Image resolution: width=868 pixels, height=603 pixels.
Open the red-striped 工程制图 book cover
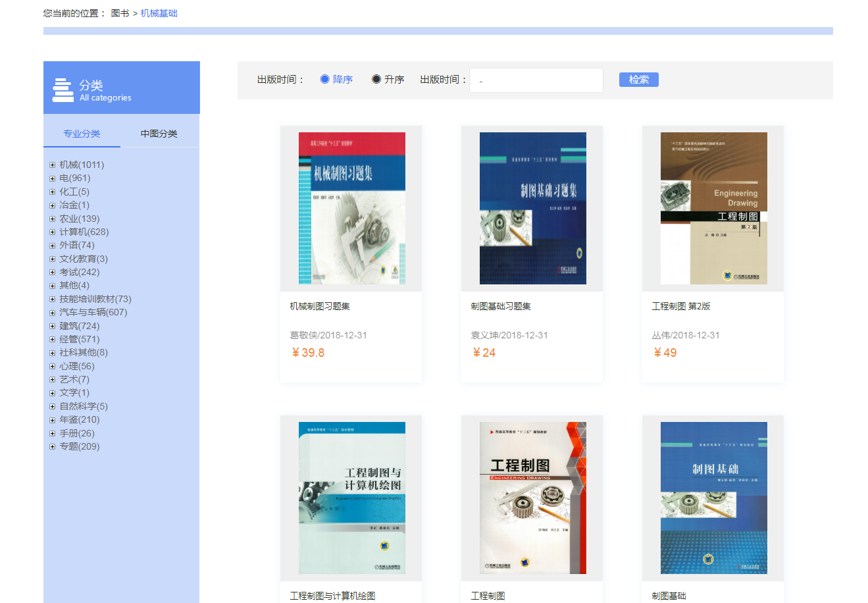click(533, 498)
